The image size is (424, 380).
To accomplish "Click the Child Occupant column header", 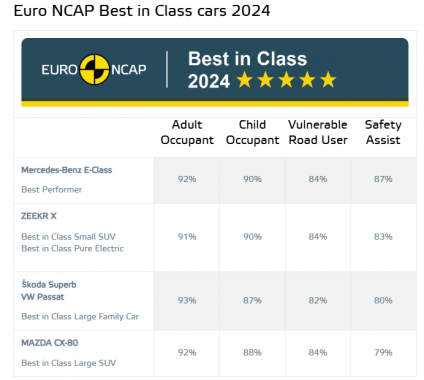I will (x=252, y=132).
